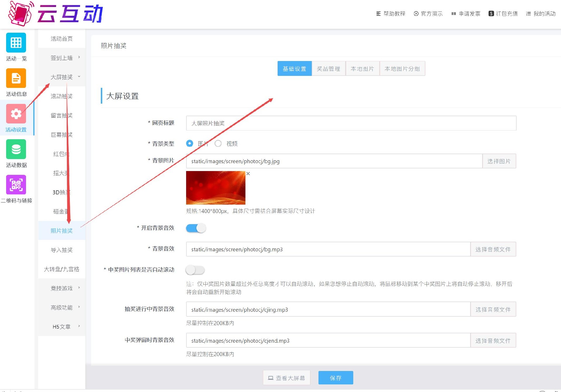Screen dimensions: 561x392
Task: Click the 帮助教程 list icon
Action: pos(378,14)
